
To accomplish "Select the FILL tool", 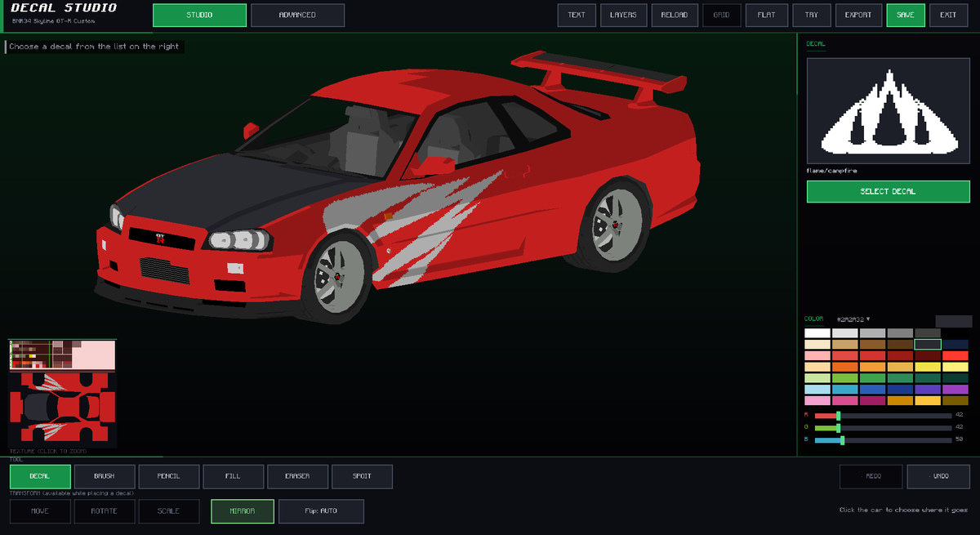I will [234, 476].
